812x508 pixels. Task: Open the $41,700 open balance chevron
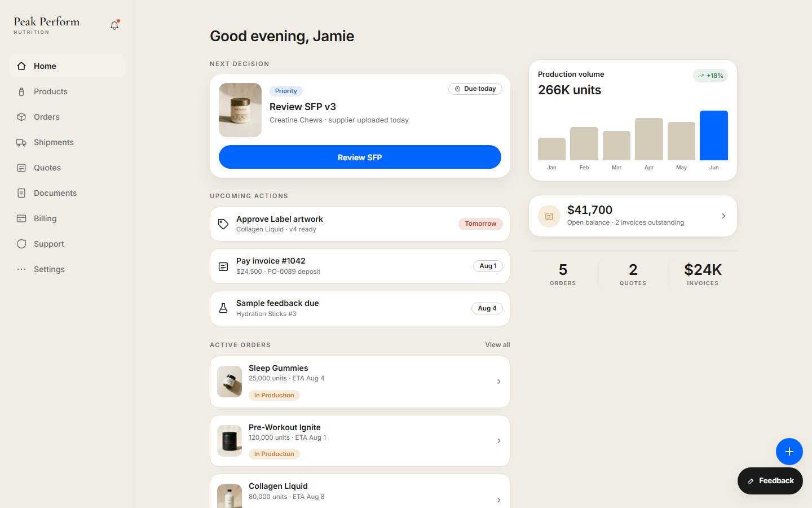[x=723, y=216]
